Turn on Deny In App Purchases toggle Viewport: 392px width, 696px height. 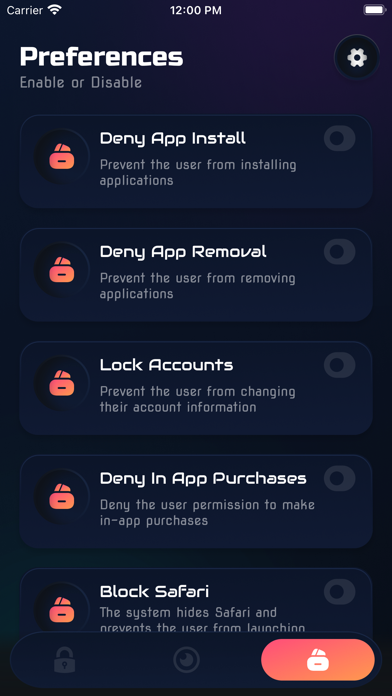click(x=340, y=478)
